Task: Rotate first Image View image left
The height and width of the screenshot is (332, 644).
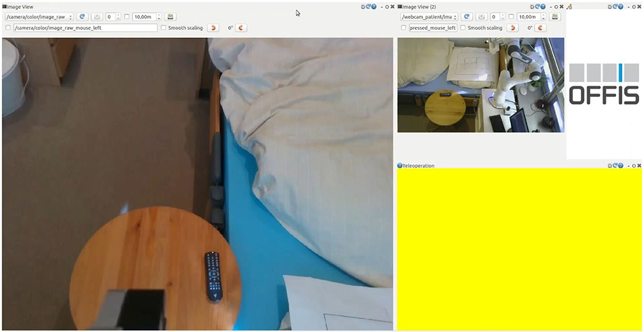Action: [x=213, y=27]
